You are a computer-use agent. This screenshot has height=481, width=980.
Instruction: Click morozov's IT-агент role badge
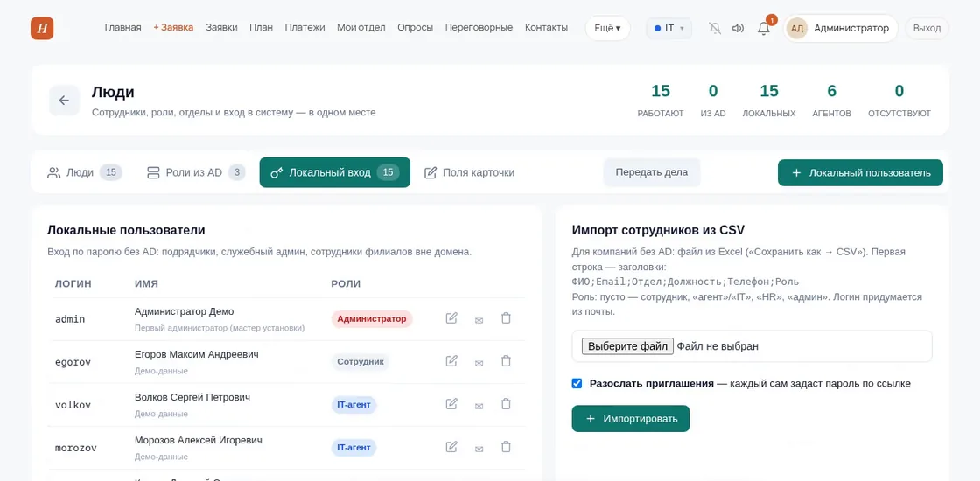(354, 447)
